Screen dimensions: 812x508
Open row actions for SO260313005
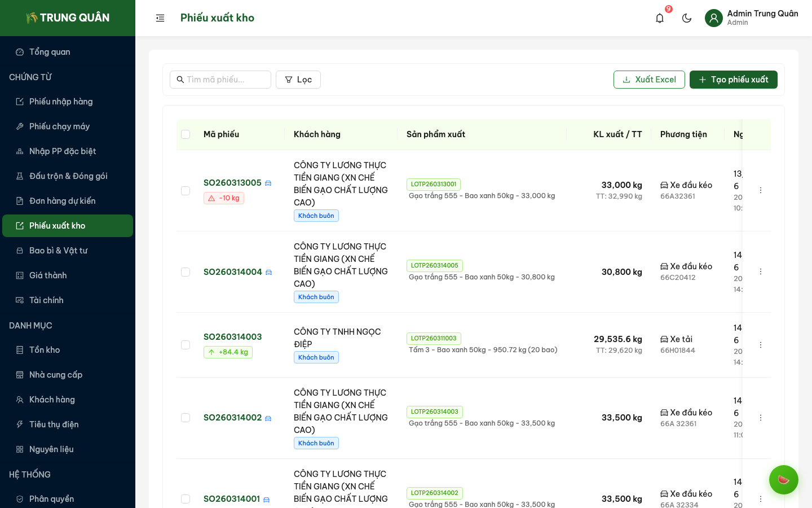[x=761, y=190]
